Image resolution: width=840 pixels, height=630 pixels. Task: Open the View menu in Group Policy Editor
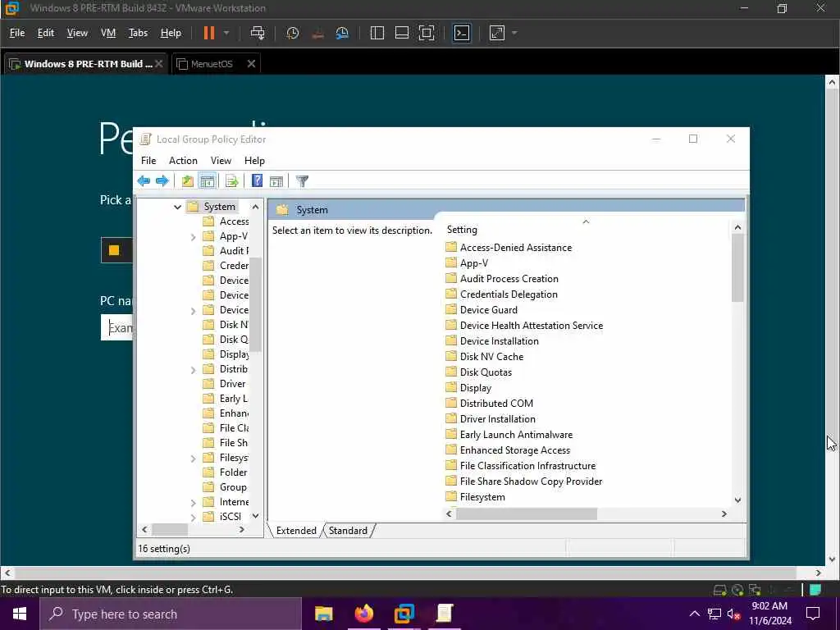pos(221,161)
